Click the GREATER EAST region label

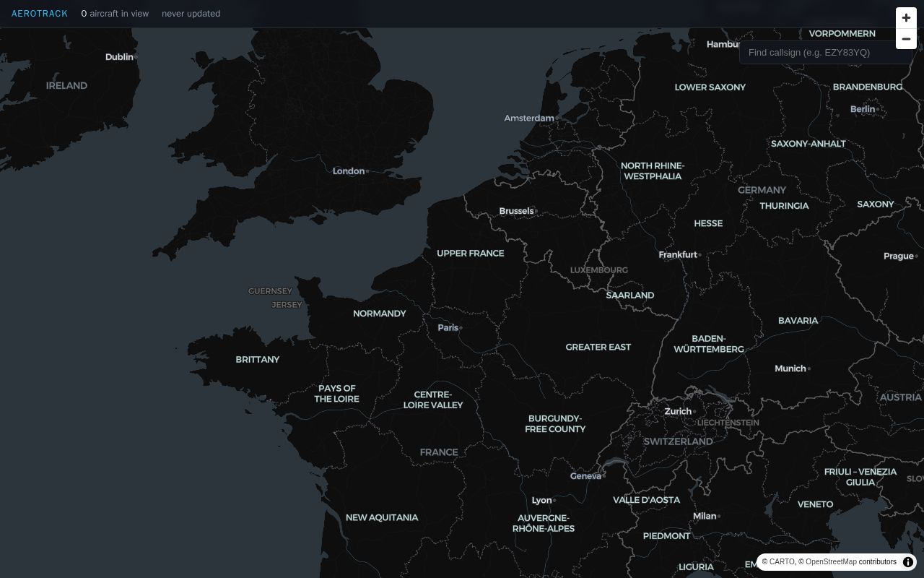pyautogui.click(x=598, y=347)
